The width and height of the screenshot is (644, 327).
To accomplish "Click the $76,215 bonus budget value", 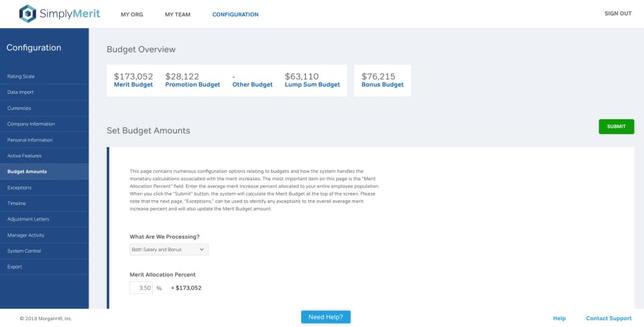I will [378, 76].
